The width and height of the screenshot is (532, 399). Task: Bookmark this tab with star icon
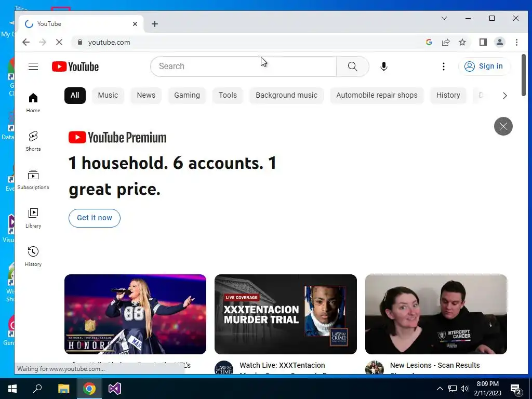(x=462, y=42)
